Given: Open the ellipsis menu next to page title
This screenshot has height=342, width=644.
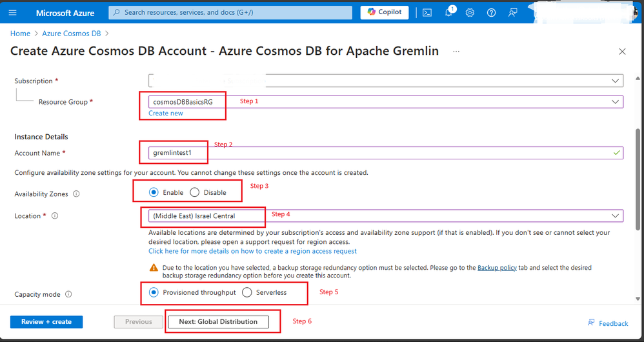Looking at the screenshot, I should coord(456,52).
